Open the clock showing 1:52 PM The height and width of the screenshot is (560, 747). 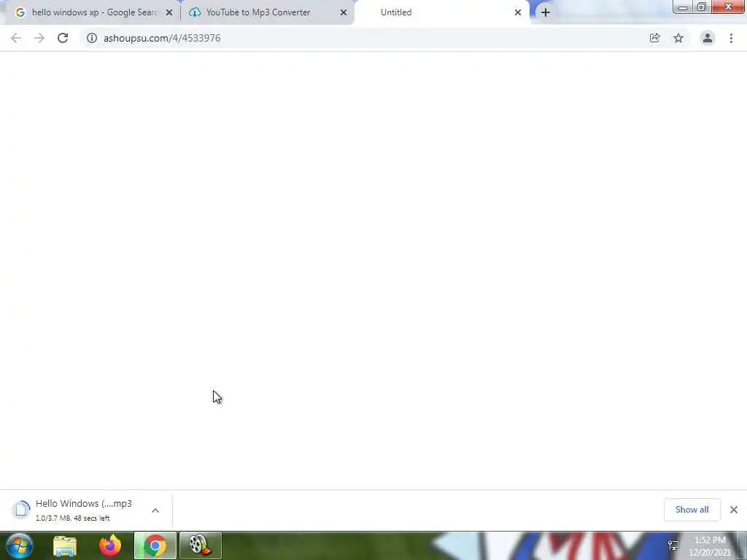710,546
